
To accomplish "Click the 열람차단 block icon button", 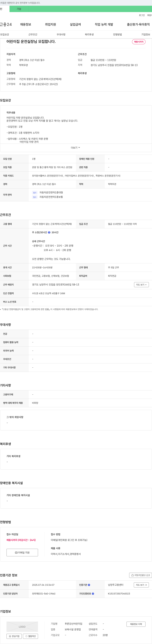I will coord(30,636).
